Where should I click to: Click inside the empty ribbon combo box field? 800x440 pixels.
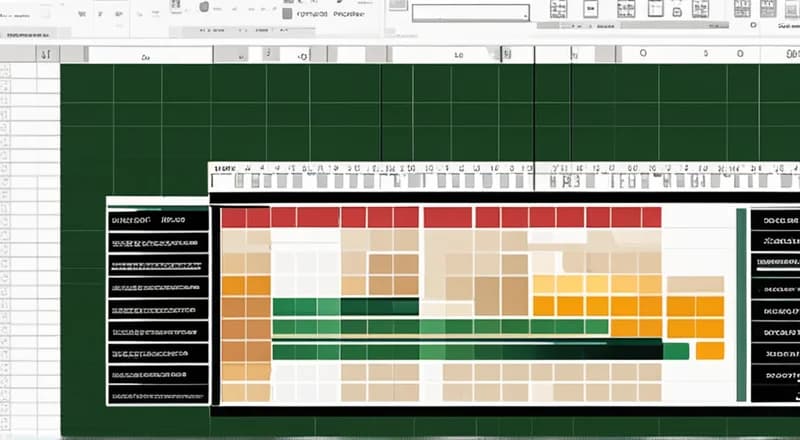(x=465, y=14)
